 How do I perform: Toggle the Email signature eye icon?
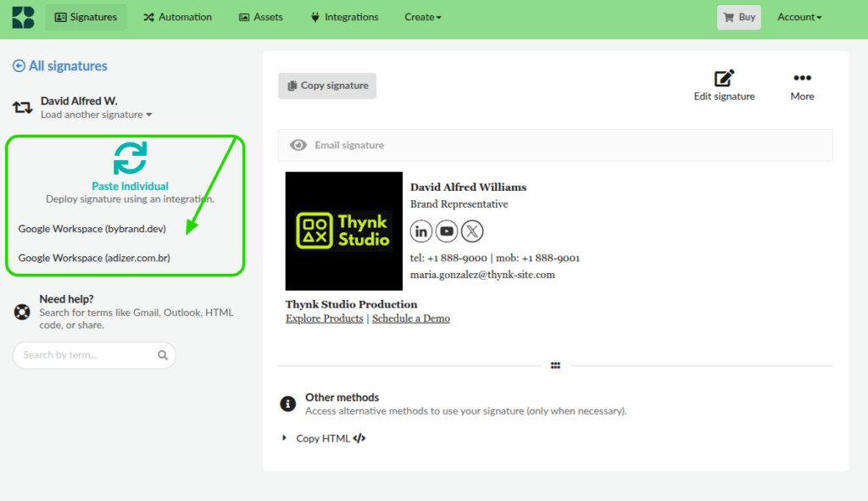point(298,145)
